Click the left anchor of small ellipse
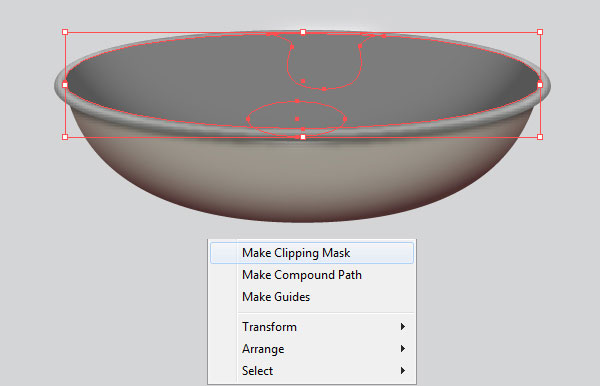Screen dimensions: 600x386 [x=248, y=119]
